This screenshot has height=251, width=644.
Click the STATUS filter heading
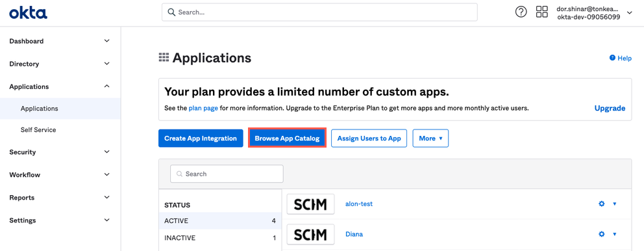point(177,205)
